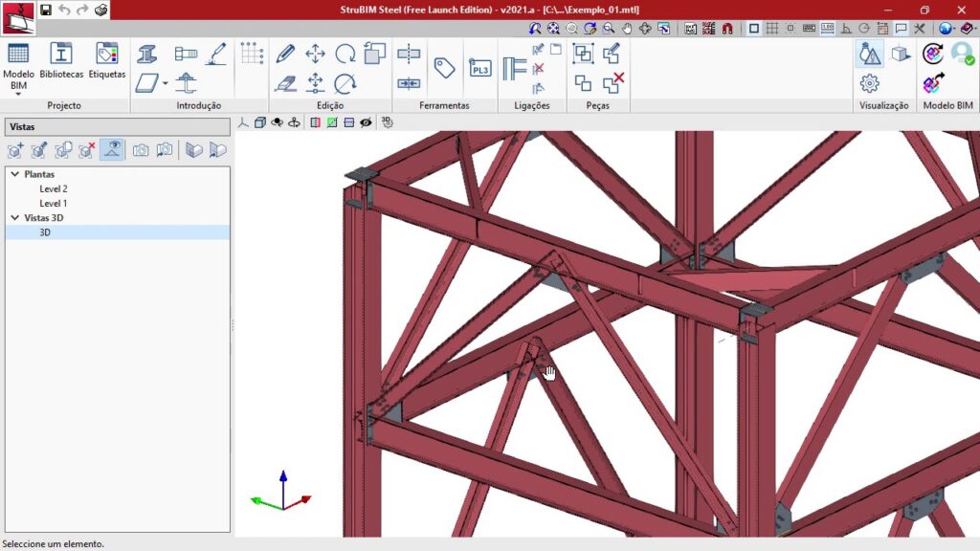980x551 pixels.
Task: Open the Level 2 plan view
Action: tap(53, 188)
